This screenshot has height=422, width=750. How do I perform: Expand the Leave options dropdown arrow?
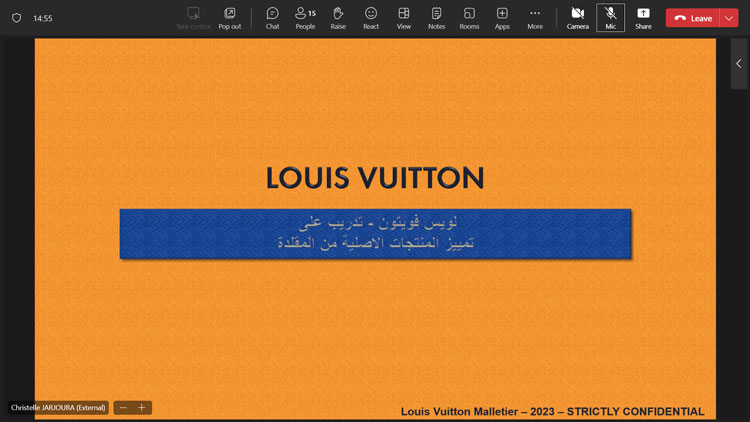click(x=728, y=18)
